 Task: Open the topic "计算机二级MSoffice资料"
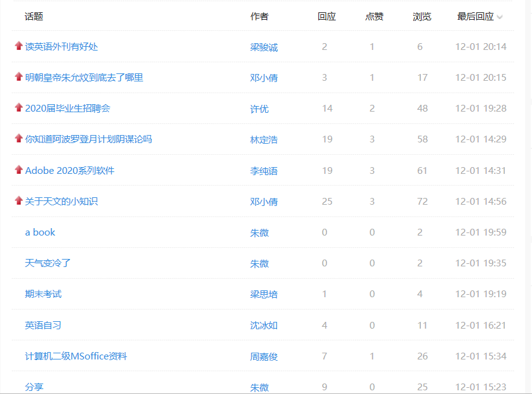(x=75, y=356)
